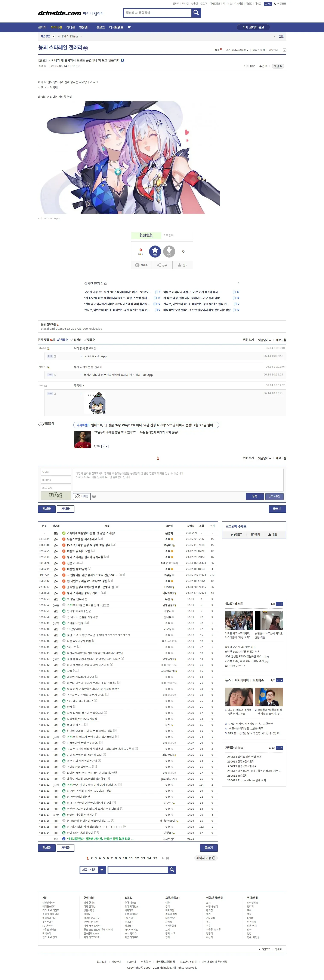
Task: Click the 디시콘 emoticon button in comment form
Action: (82, 496)
